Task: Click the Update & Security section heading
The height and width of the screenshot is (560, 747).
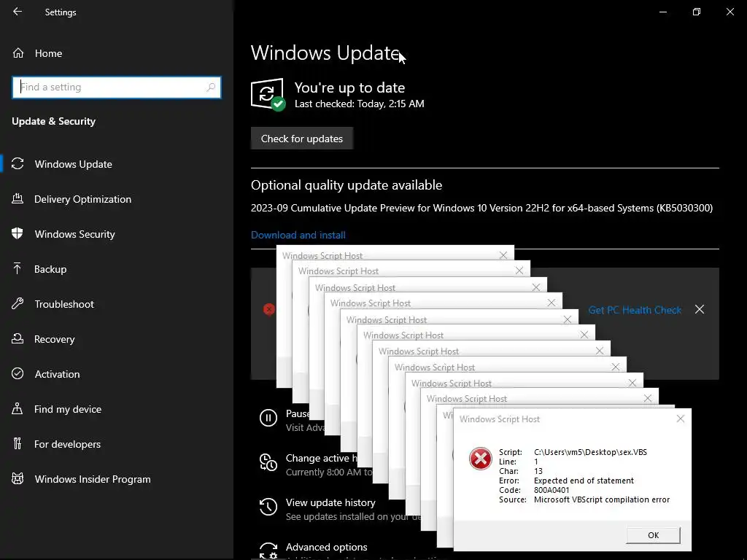Action: coord(53,122)
